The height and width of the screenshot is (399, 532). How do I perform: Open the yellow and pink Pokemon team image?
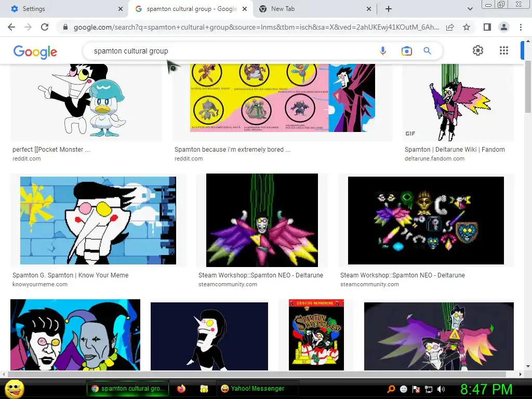pos(282,98)
